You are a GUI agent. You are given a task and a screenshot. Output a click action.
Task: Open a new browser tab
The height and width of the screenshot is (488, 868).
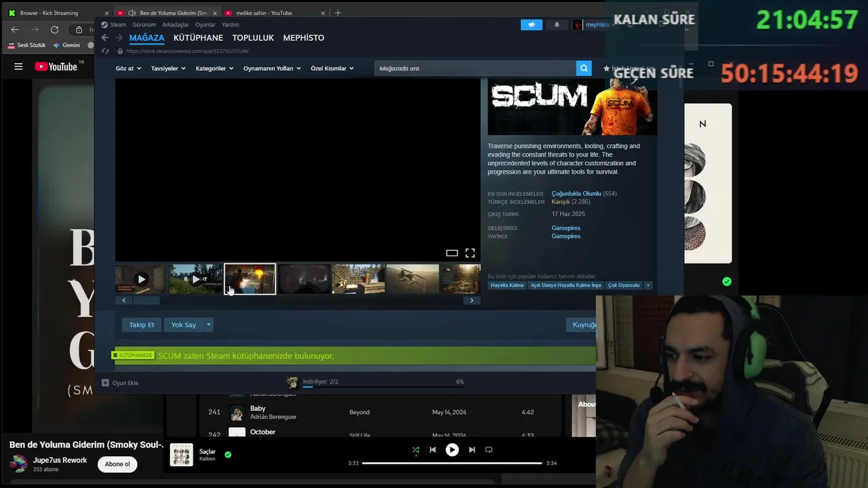click(338, 13)
